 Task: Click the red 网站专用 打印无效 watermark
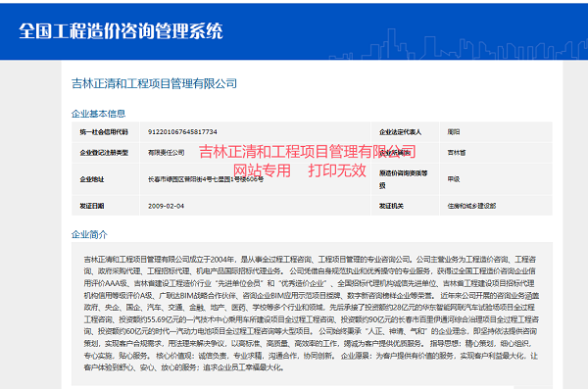(x=299, y=170)
